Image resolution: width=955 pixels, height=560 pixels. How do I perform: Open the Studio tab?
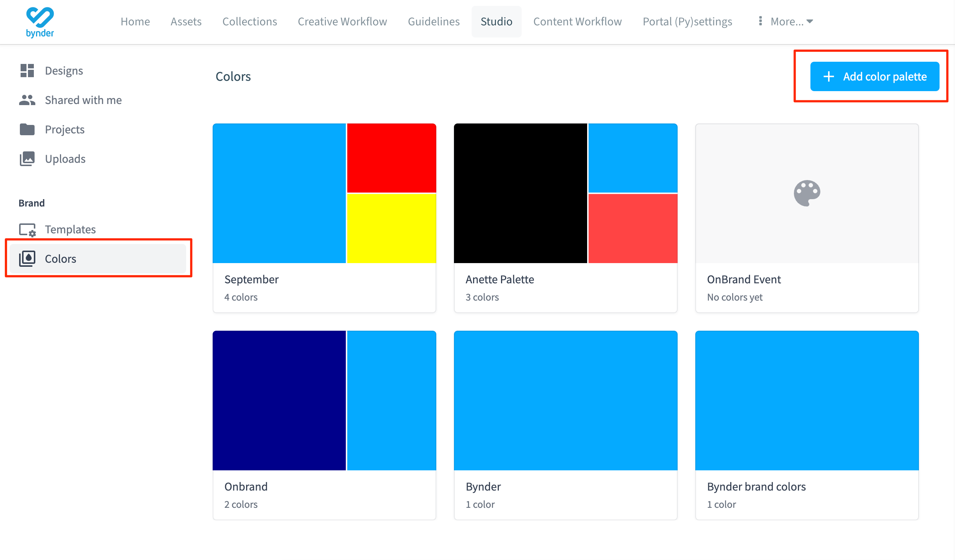496,22
